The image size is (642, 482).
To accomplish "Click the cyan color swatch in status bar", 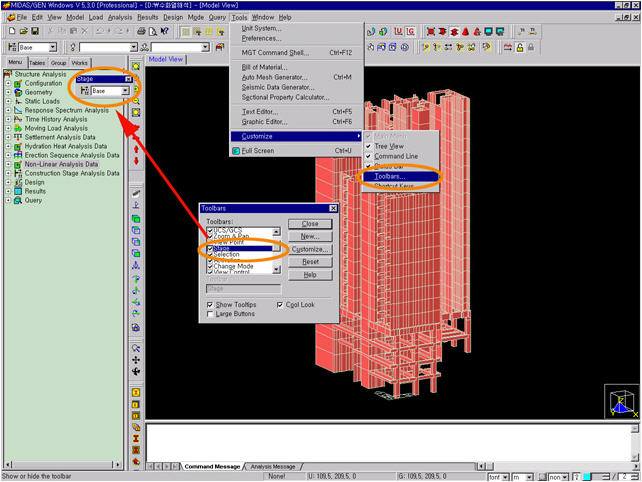I will (x=587, y=477).
